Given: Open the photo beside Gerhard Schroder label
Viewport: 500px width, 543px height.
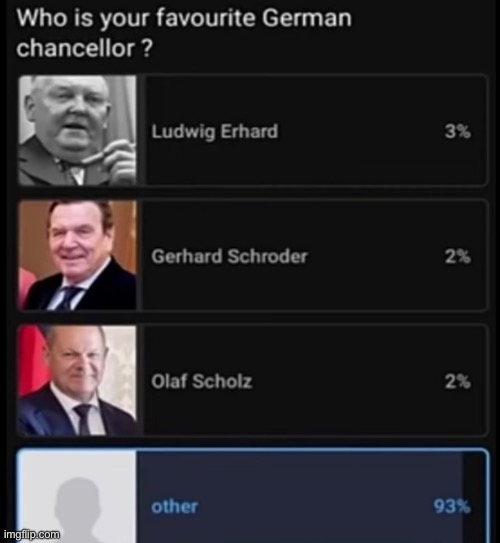Looking at the screenshot, I should (x=78, y=256).
